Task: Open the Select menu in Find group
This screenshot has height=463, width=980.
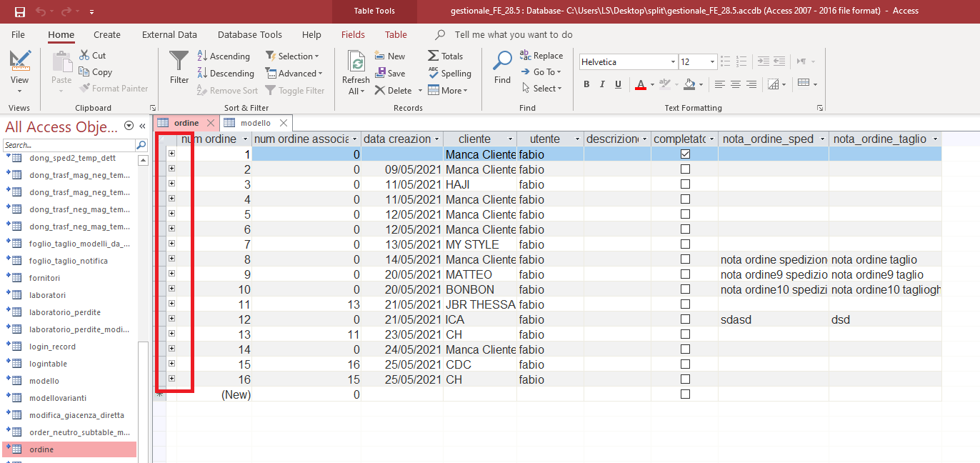Action: coord(541,89)
